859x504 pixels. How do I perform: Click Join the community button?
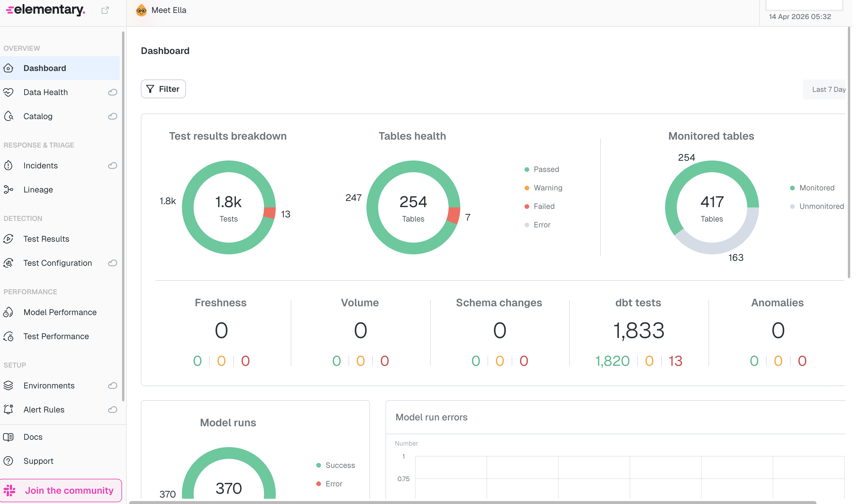click(x=61, y=491)
